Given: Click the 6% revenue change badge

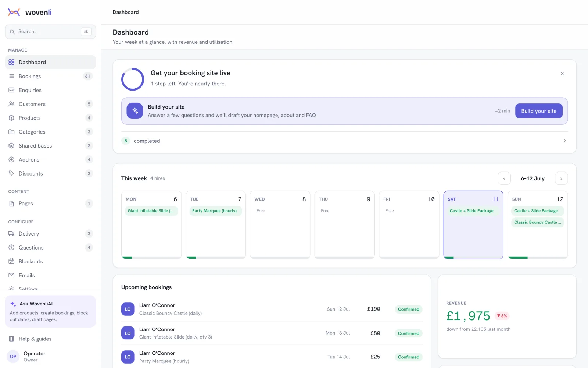Looking at the screenshot, I should coord(502,316).
